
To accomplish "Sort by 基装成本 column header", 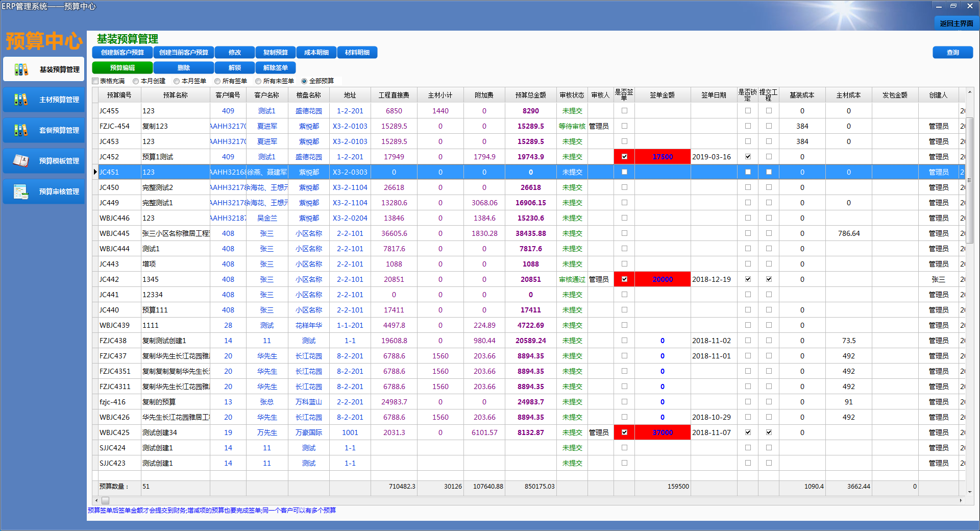I will click(x=802, y=95).
